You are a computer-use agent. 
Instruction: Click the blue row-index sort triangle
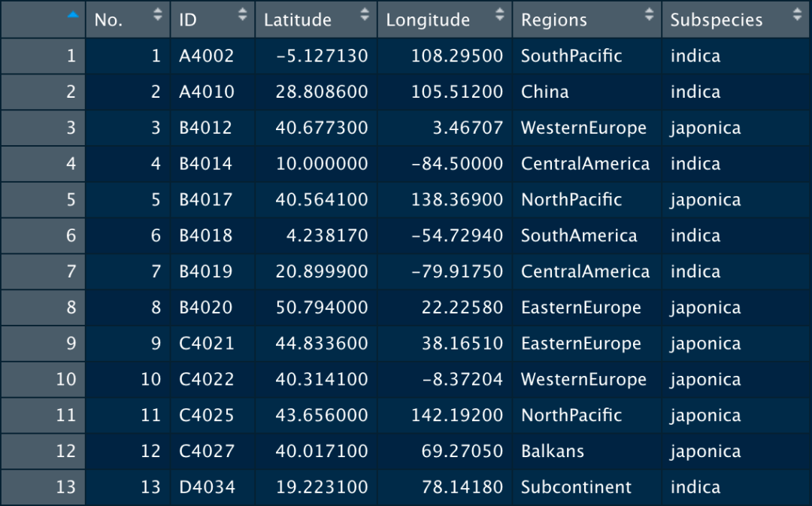(73, 15)
